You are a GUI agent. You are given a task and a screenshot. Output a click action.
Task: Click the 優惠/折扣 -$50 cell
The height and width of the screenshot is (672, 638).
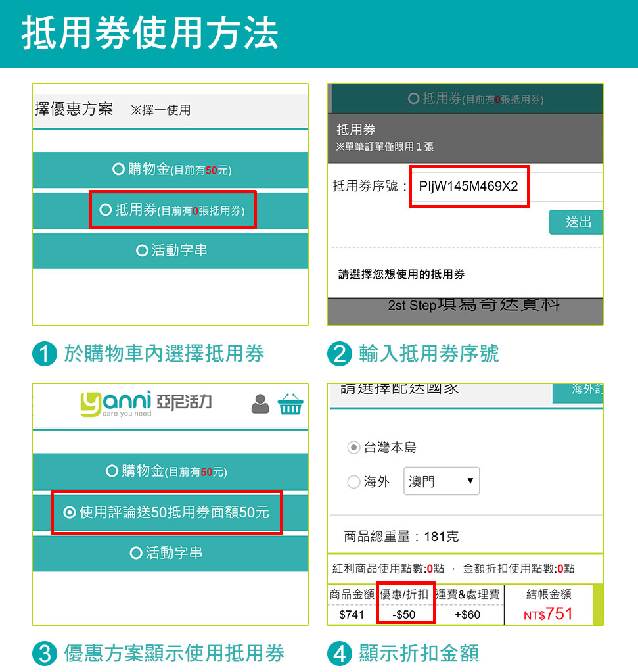(405, 603)
